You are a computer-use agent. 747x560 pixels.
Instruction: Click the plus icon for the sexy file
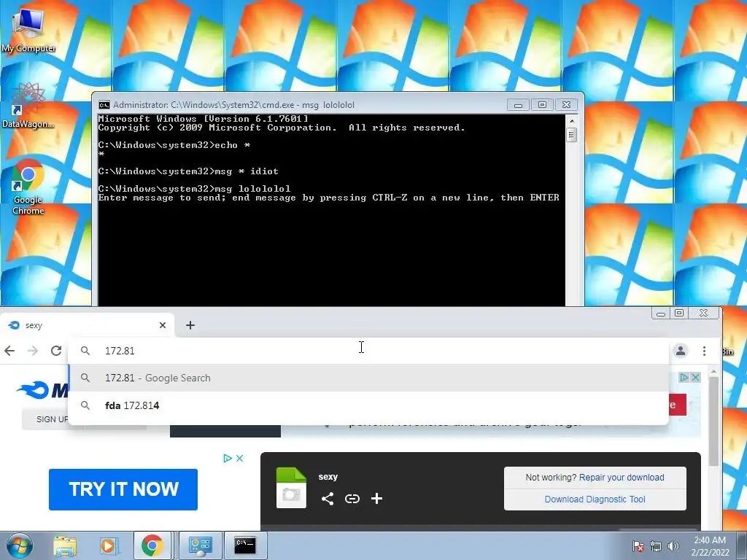pyautogui.click(x=377, y=499)
